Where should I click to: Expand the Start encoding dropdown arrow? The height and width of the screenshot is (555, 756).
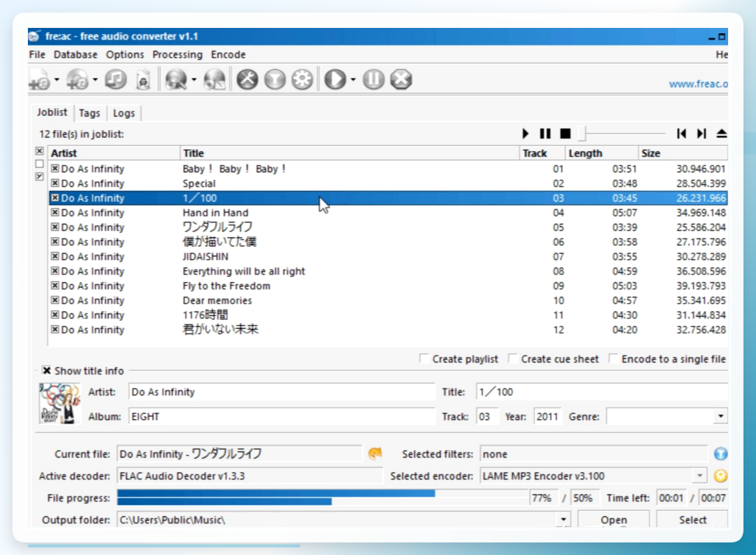[x=353, y=79]
